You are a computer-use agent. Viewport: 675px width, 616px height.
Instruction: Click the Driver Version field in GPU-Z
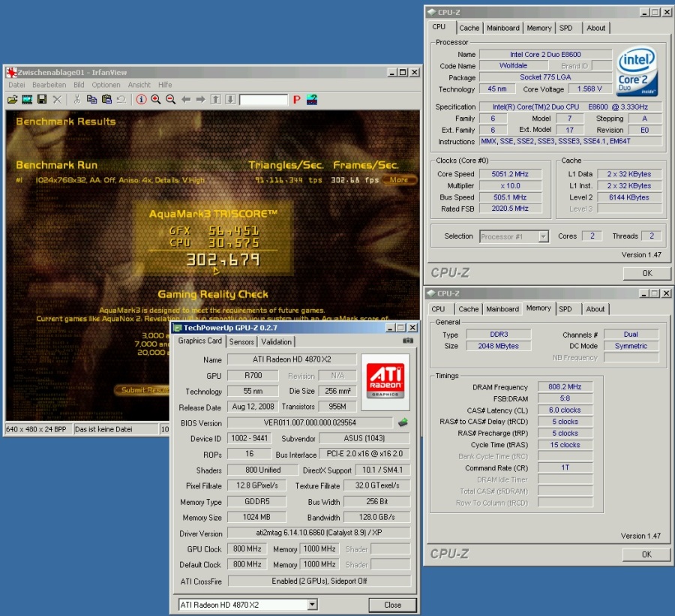point(319,533)
